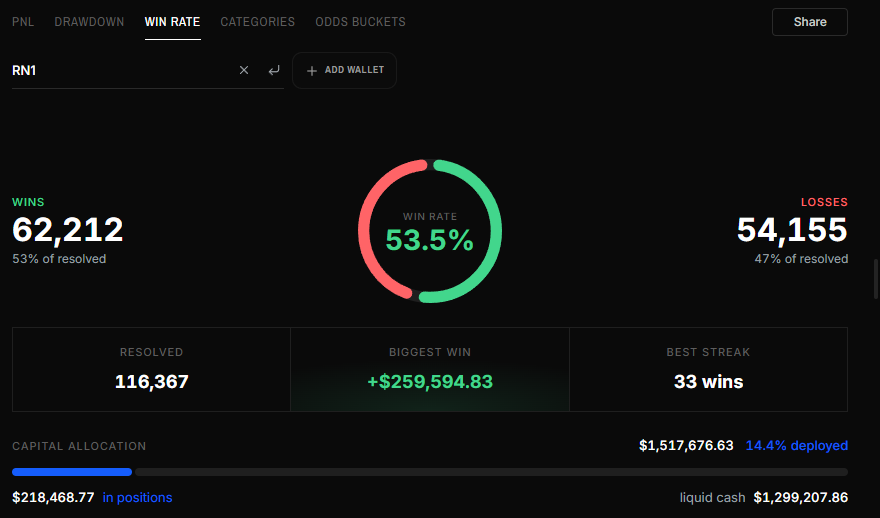Viewport: 880px width, 518px height.
Task: Open the Share button
Action: click(x=810, y=22)
